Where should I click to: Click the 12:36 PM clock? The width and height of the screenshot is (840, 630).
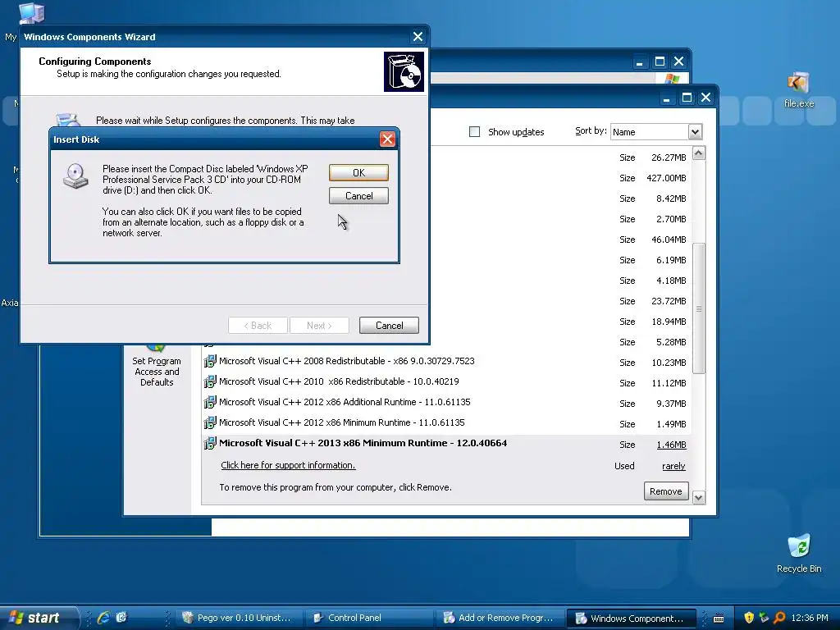click(x=810, y=618)
